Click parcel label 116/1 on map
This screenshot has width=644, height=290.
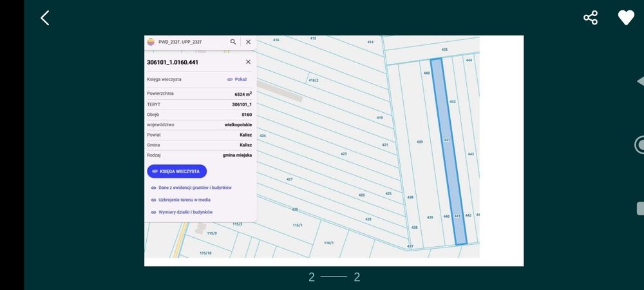(328, 243)
